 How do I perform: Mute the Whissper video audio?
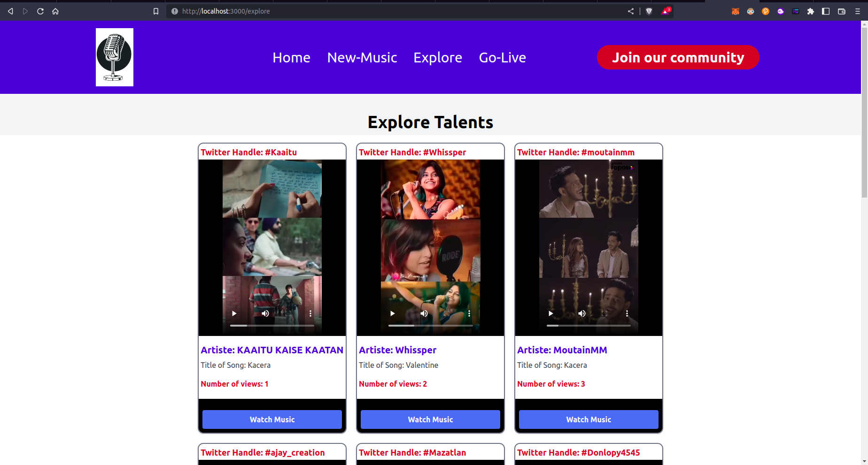tap(424, 313)
